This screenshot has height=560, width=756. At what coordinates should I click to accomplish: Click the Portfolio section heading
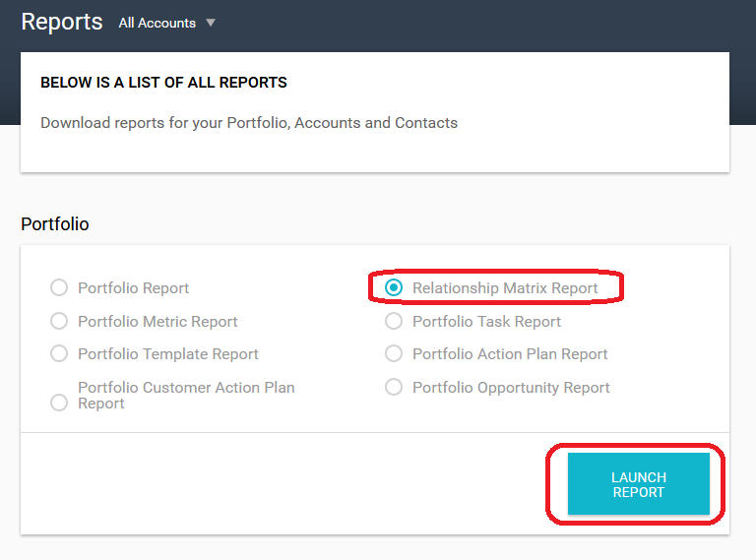(55, 224)
